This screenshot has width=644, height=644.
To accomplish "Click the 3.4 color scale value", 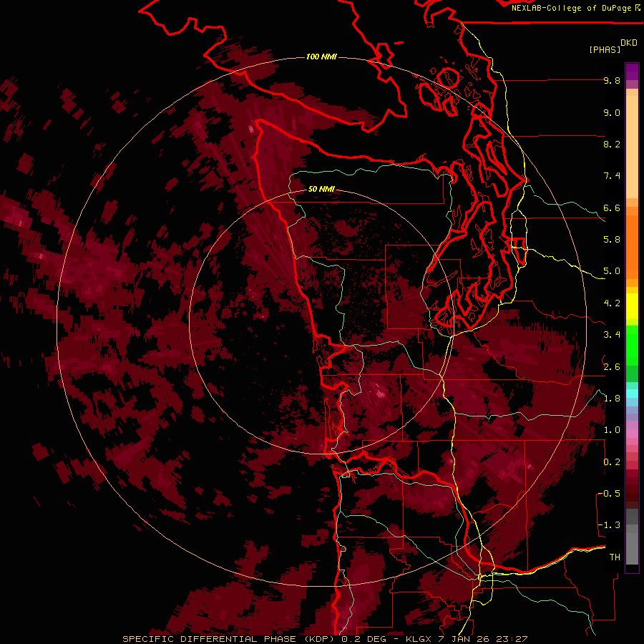I will pyautogui.click(x=612, y=335).
